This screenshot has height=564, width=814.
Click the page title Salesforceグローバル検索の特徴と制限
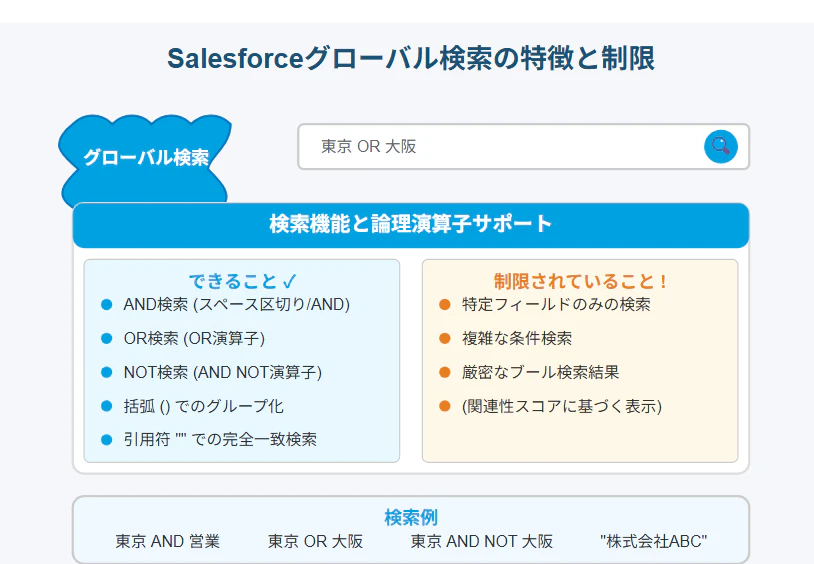[411, 58]
